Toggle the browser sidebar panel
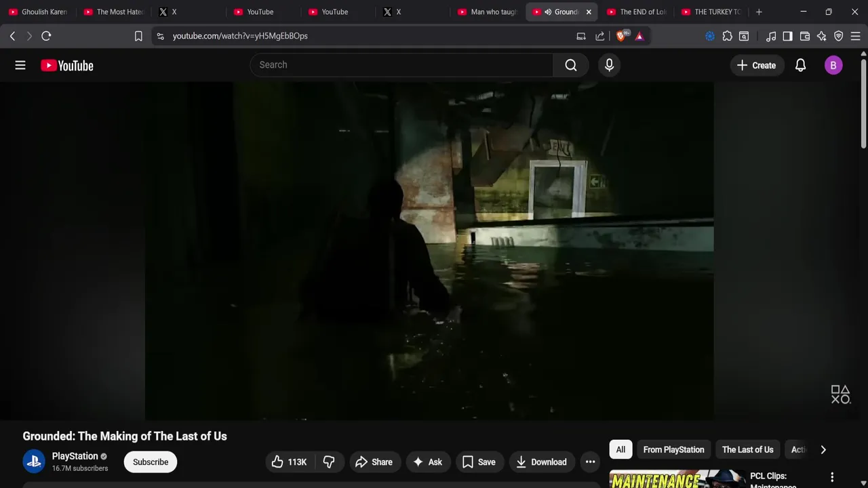Image resolution: width=868 pixels, height=488 pixels. click(x=787, y=36)
